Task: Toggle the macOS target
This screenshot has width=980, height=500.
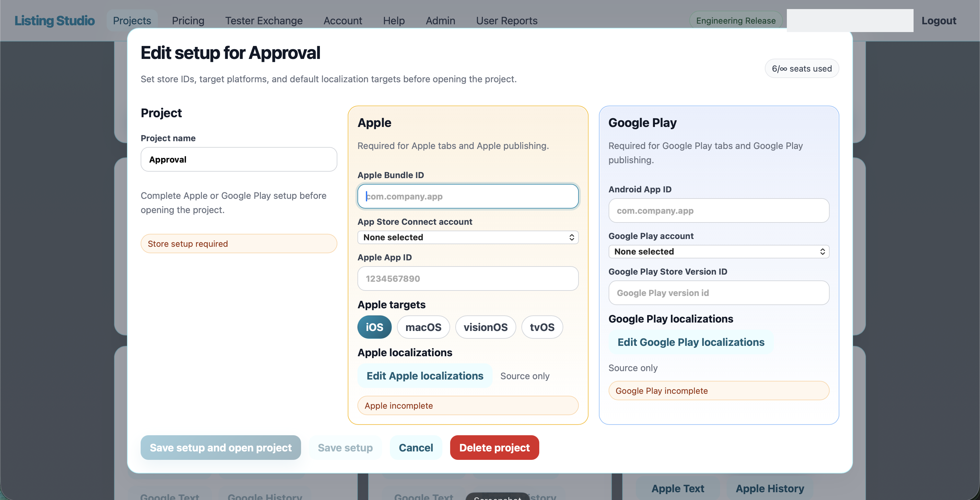Action: (x=423, y=327)
